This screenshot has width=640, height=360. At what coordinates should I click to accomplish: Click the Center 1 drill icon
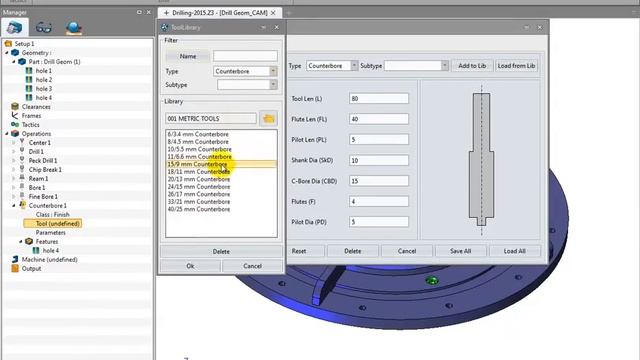22,142
